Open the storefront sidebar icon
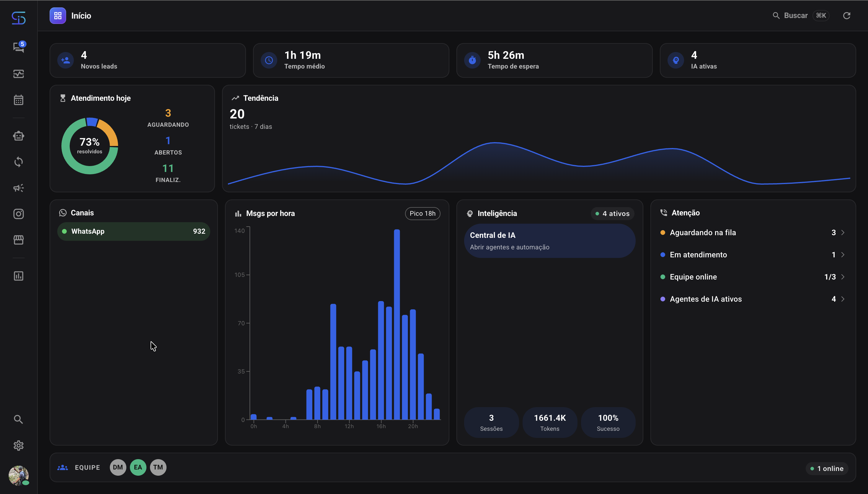Image resolution: width=868 pixels, height=494 pixels. coord(19,240)
